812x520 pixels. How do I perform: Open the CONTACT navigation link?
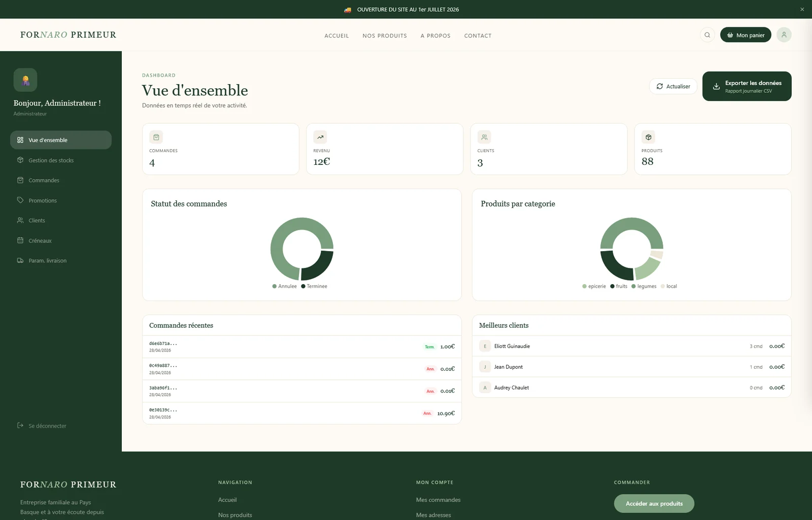click(478, 36)
